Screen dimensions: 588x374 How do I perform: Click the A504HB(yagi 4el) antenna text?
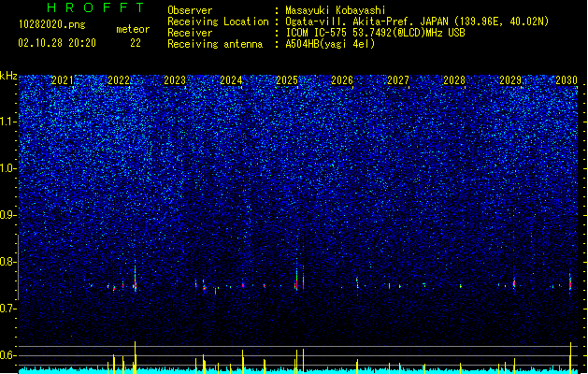pos(330,44)
